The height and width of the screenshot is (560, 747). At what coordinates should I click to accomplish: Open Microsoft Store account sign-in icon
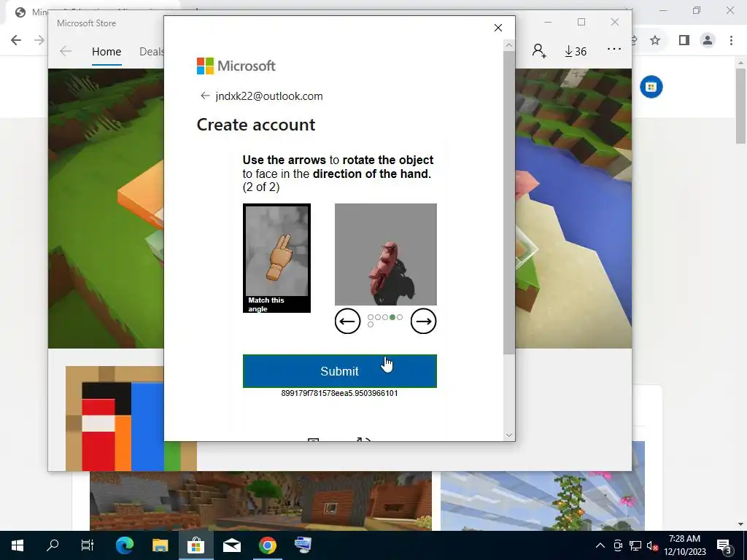[x=539, y=50]
